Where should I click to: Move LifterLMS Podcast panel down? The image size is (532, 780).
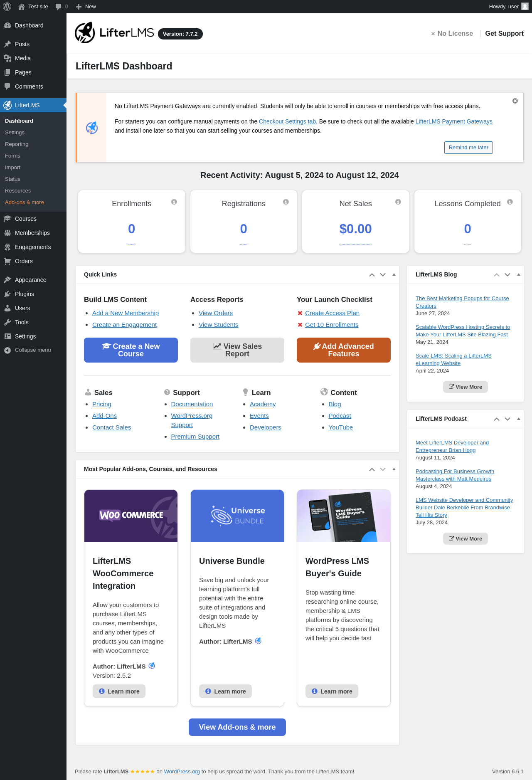(x=507, y=419)
